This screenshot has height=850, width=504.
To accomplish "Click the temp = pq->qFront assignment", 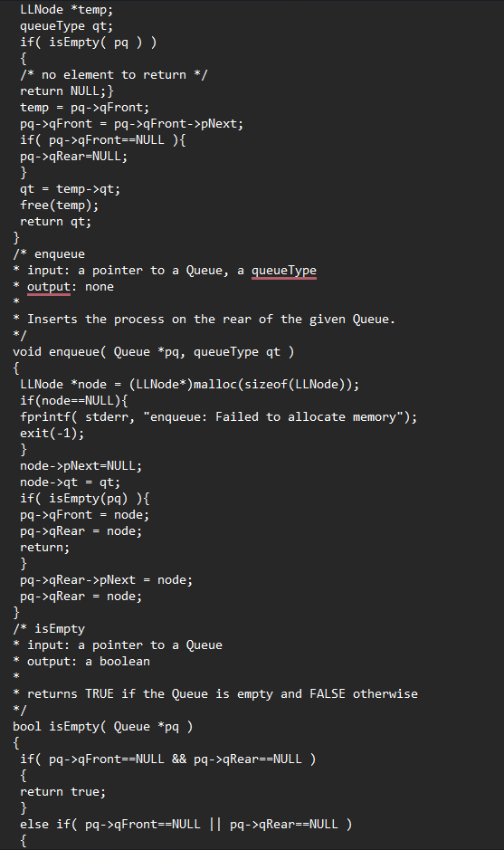I will [84, 108].
